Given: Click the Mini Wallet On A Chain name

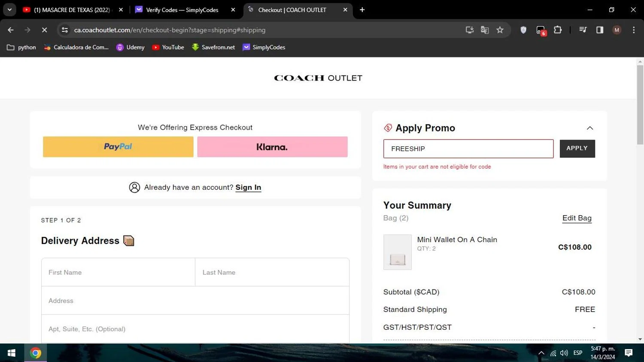Looking at the screenshot, I should click(457, 240).
